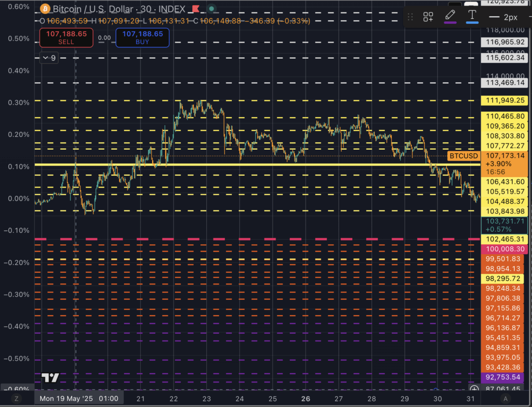
Task: Click the orange Bitcoin symbol logo
Action: tap(45, 9)
